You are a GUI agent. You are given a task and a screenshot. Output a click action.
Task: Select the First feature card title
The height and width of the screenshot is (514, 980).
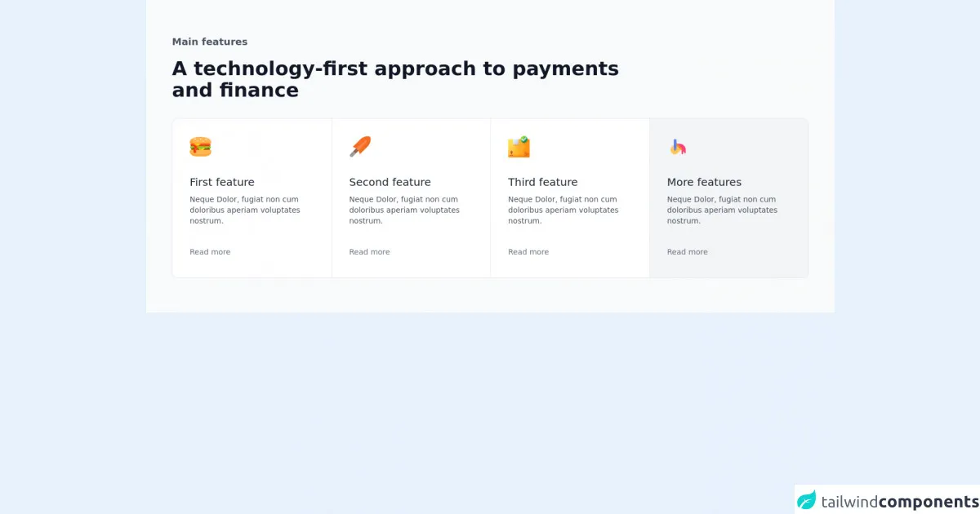[x=222, y=182]
